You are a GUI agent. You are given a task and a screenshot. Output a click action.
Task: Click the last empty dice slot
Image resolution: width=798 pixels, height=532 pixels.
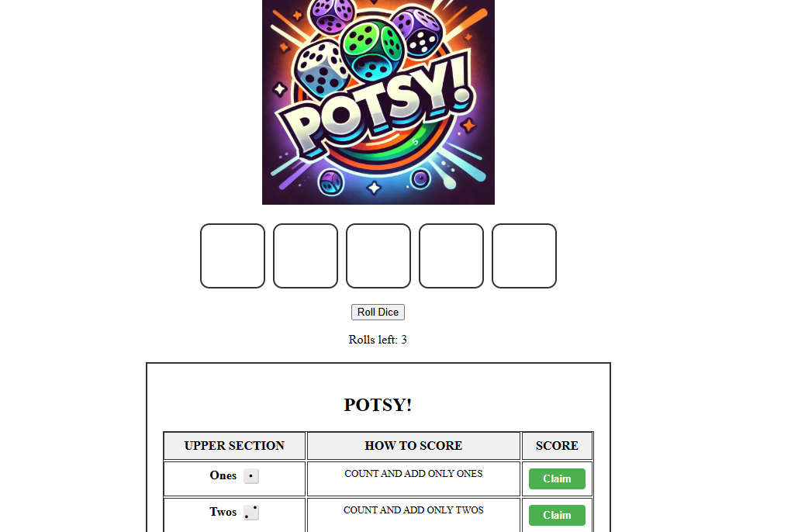(523, 256)
